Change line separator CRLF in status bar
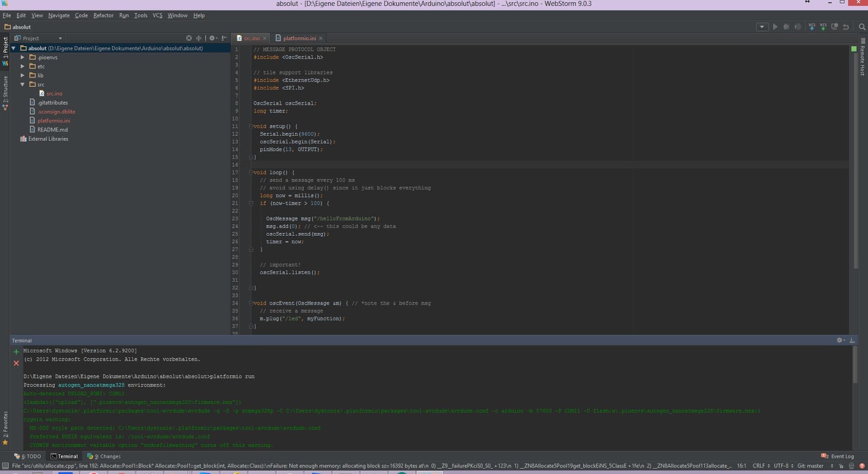The height and width of the screenshot is (474, 868). coord(761,466)
